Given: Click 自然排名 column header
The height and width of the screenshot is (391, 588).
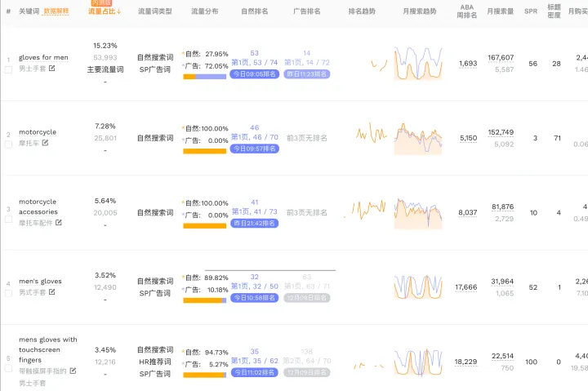Looking at the screenshot, I should click(255, 11).
